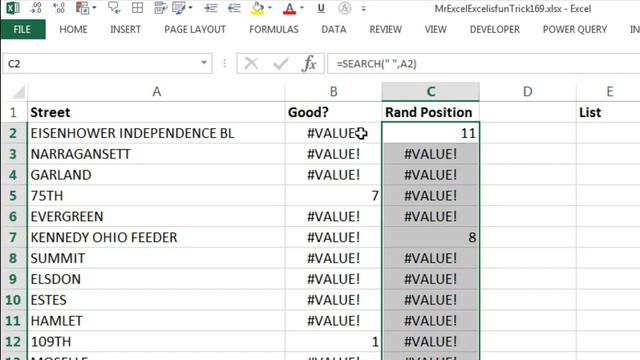
Task: Click the greyed-out circular fx icon
Action: (x=344, y=8)
